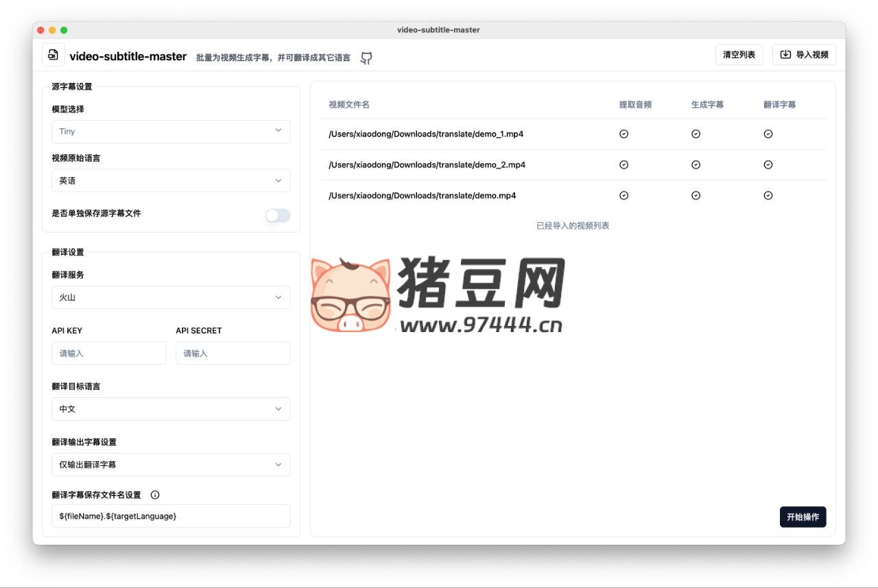Expand the video original language dropdown showing 英语
The width and height of the screenshot is (878, 588).
point(171,180)
